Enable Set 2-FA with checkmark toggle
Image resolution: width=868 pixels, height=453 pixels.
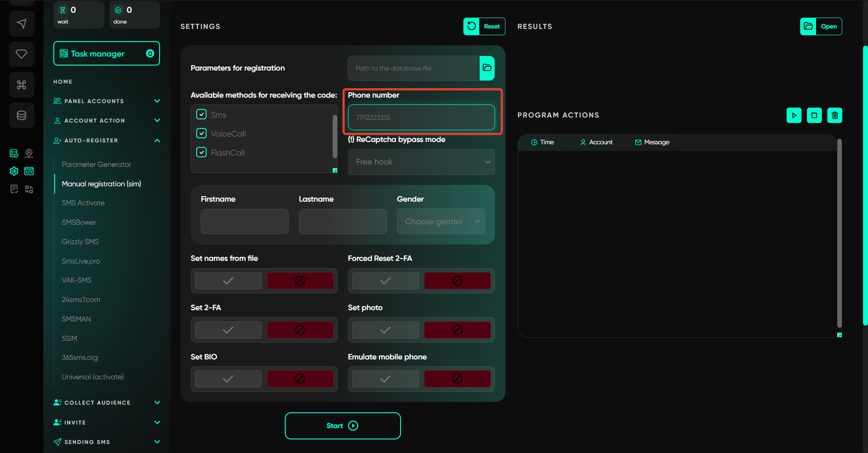click(228, 330)
